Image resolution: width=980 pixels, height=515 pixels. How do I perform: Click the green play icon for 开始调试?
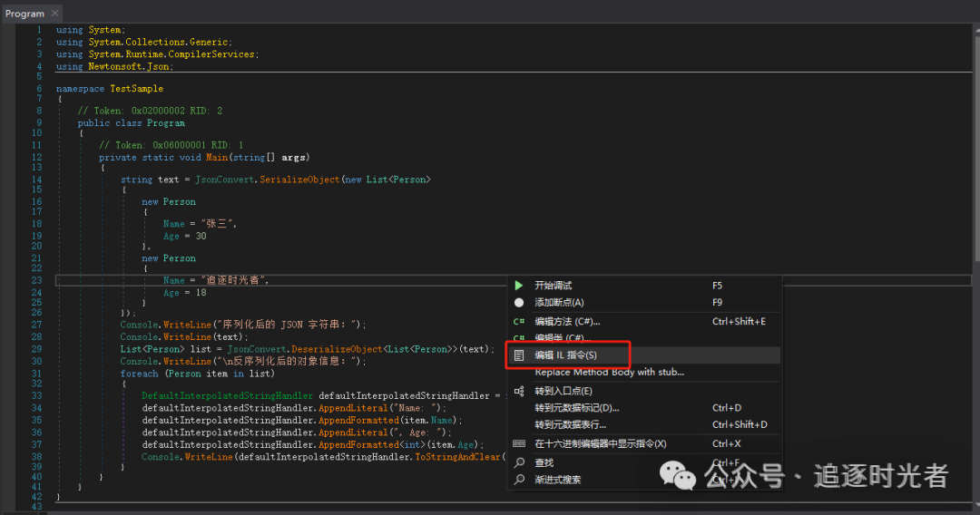click(x=519, y=286)
